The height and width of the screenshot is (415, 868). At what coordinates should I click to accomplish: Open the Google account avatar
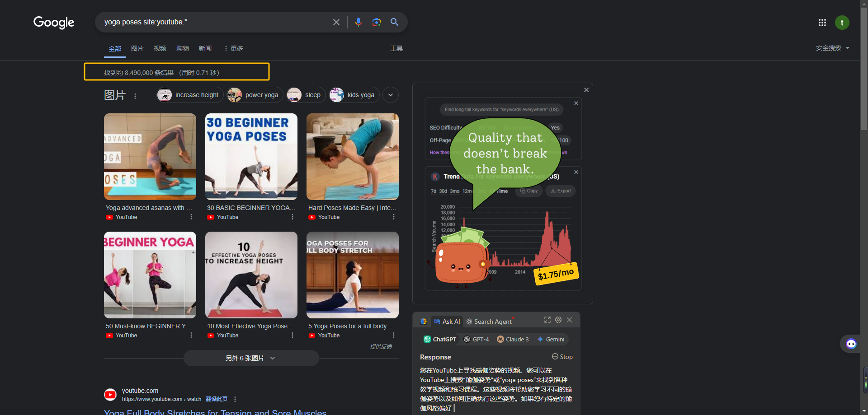(x=842, y=23)
